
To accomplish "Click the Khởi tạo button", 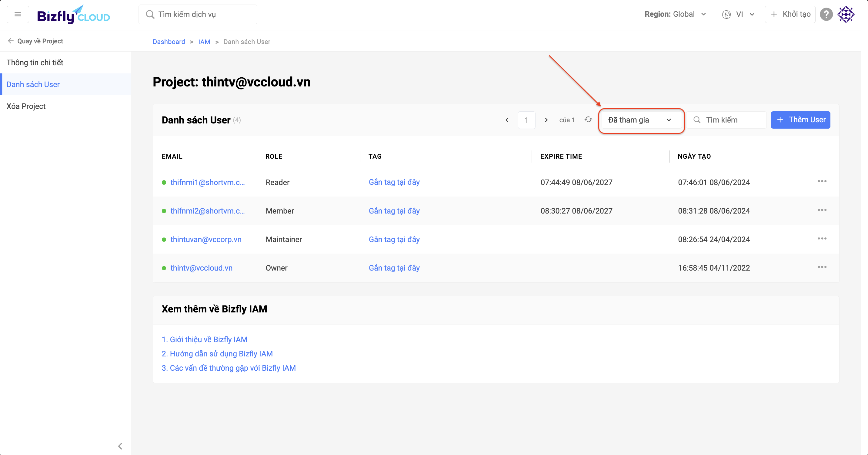I will point(790,14).
